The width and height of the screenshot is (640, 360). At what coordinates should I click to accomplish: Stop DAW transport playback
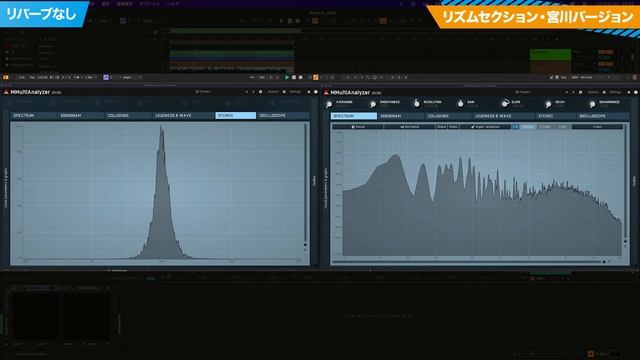pyautogui.click(x=294, y=77)
